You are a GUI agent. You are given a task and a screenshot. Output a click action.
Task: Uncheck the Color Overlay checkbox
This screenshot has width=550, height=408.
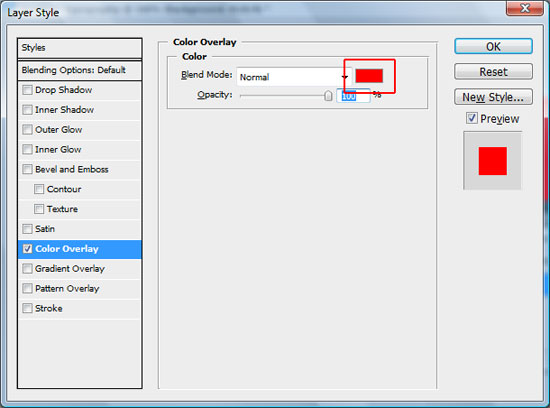click(27, 249)
